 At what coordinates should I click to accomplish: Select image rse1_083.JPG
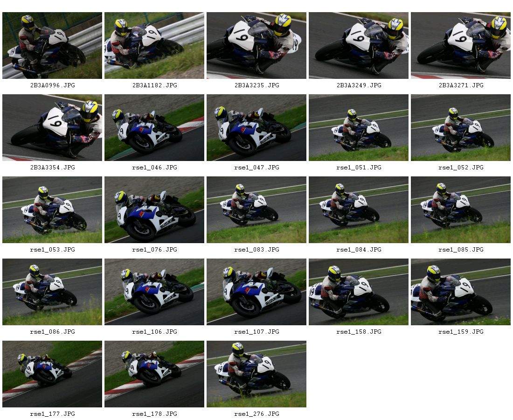coord(256,210)
